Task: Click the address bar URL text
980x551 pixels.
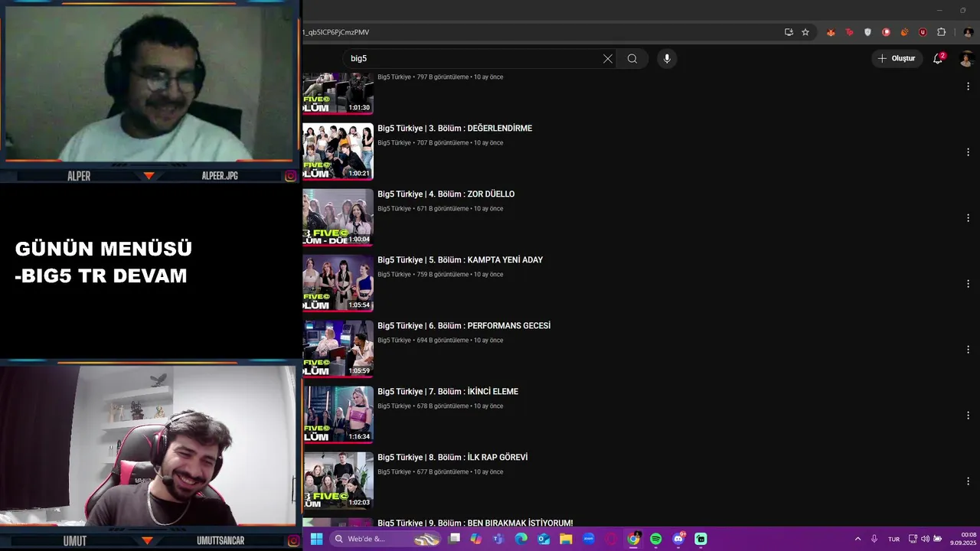Action: coord(336,32)
